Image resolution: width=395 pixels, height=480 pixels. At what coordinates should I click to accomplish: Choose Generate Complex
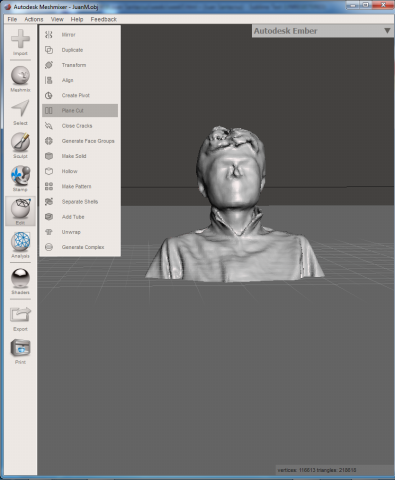[x=80, y=247]
